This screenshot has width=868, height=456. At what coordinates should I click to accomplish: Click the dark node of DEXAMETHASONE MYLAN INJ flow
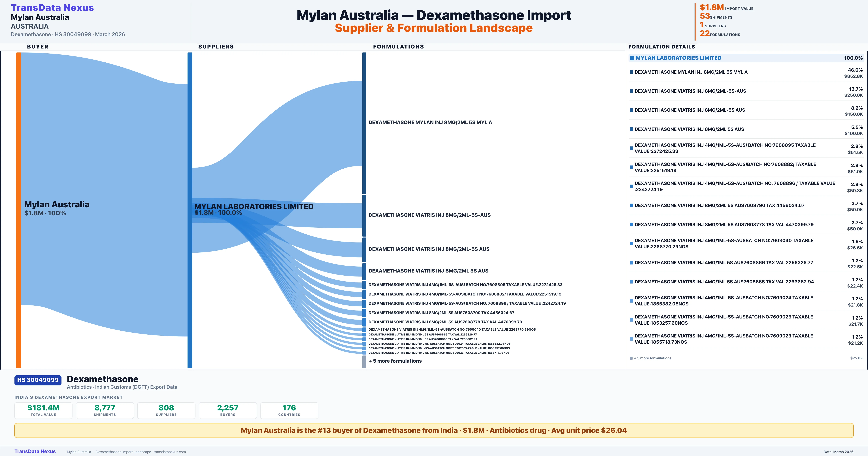pyautogui.click(x=364, y=123)
